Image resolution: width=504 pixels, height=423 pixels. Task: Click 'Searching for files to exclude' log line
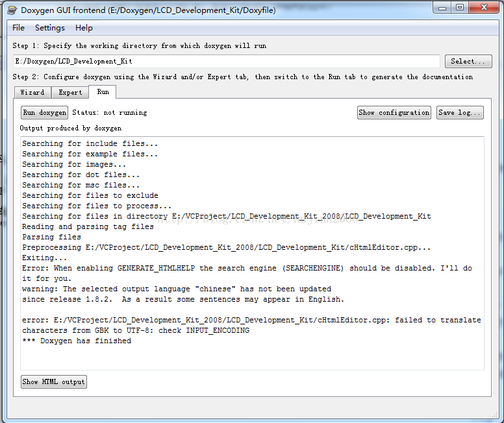coord(90,195)
